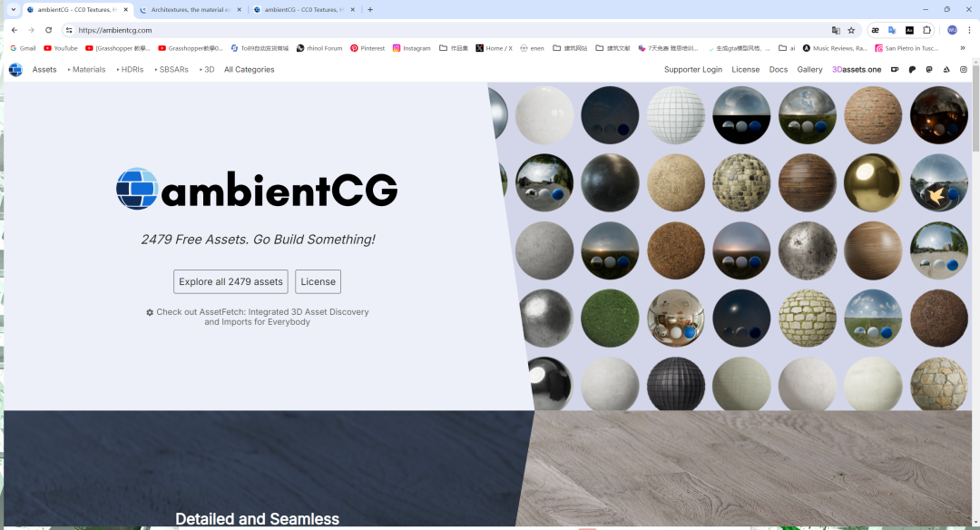Open Gallery in the navbar
Image resolution: width=980 pixels, height=530 pixels.
pos(809,69)
